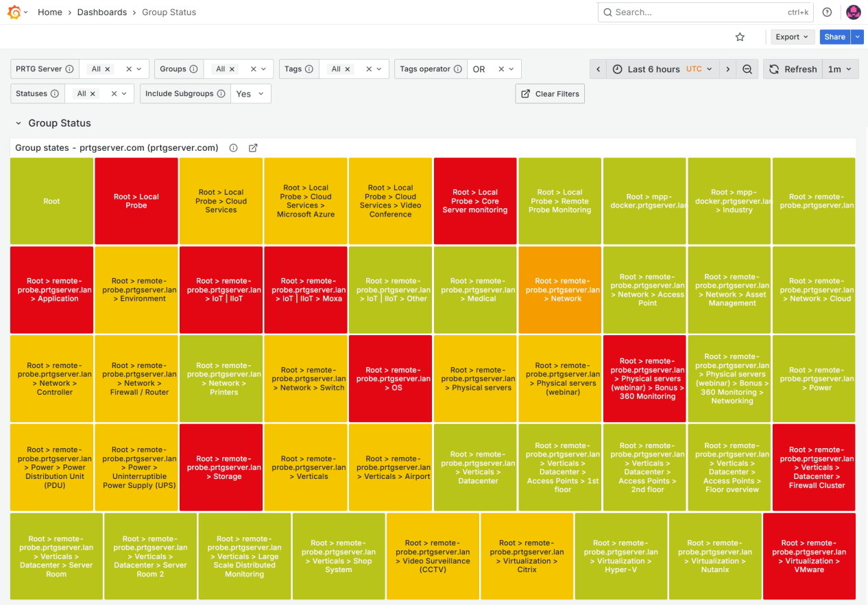868x605 pixels.
Task: Mark this dashboard as favorite with star icon
Action: (740, 36)
